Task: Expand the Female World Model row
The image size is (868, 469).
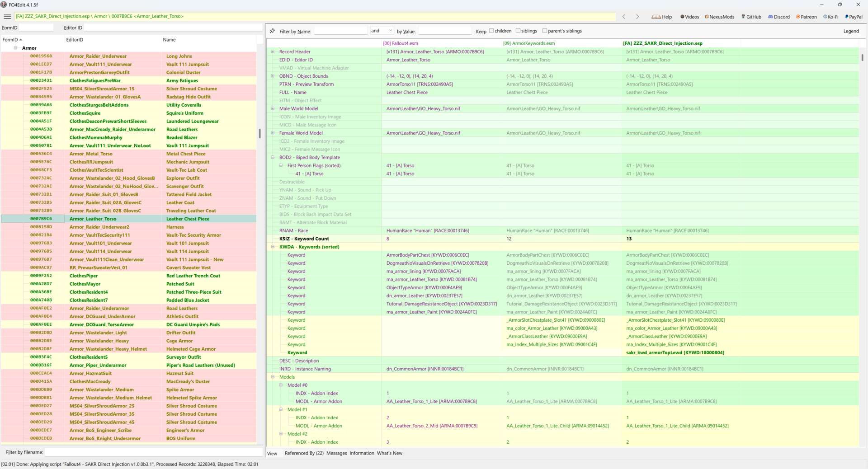Action: pyautogui.click(x=273, y=133)
